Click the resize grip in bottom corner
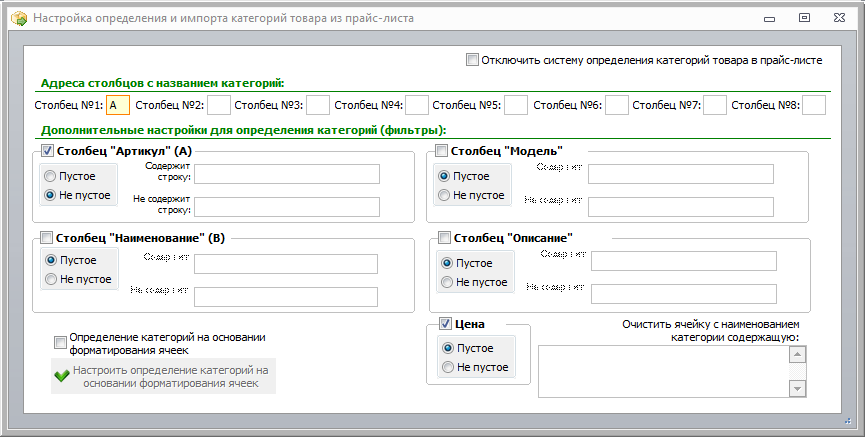The image size is (865, 437). [x=848, y=421]
